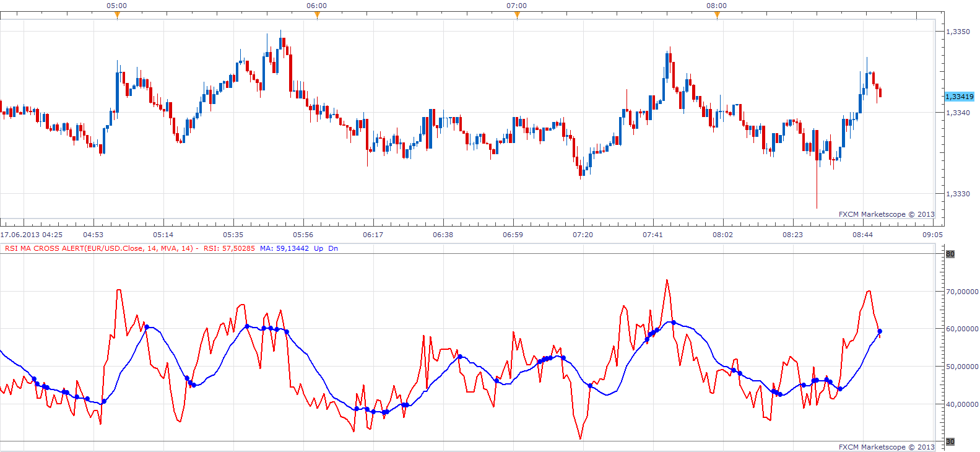Click the 60,00000 RSI axis label

(962, 329)
